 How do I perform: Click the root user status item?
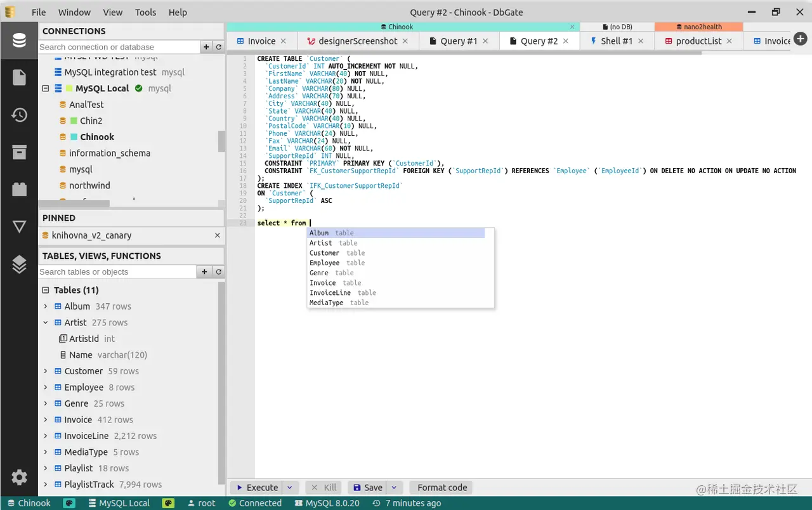[201, 503]
